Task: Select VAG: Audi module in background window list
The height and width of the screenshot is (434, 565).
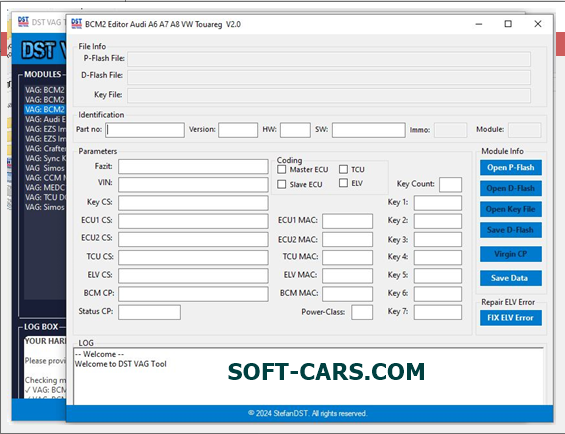Action: [45, 119]
